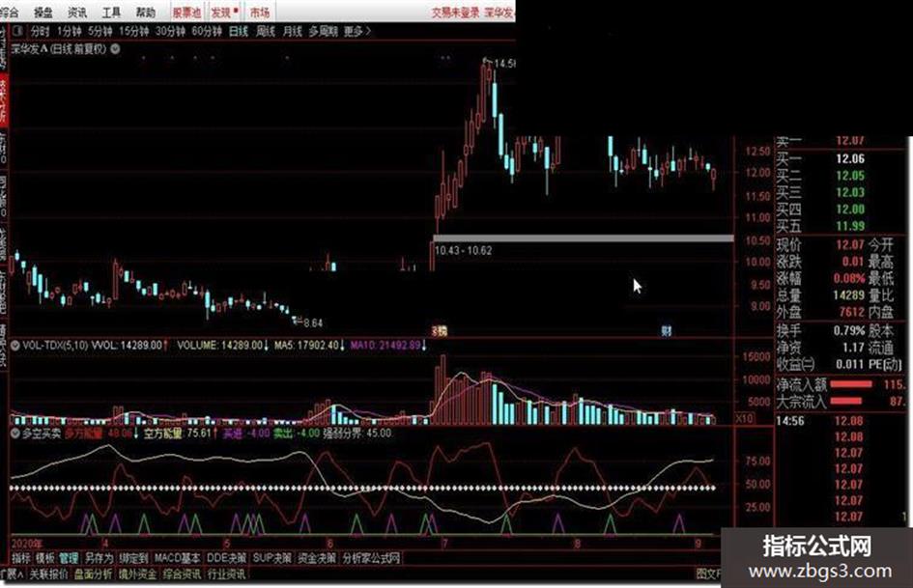The height and width of the screenshot is (588, 913).
Task: Select the 5分钟 chart period
Action: click(100, 32)
